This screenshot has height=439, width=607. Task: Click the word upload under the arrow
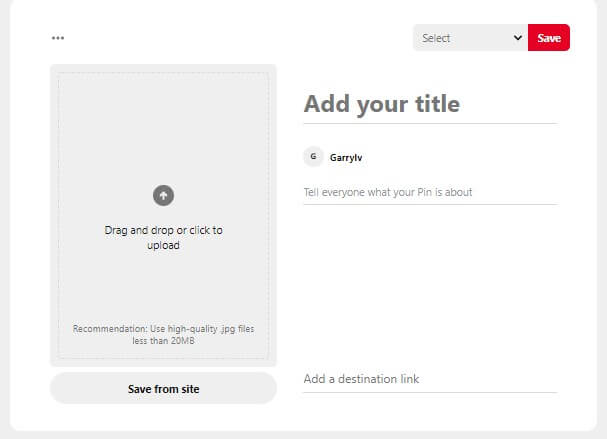click(x=163, y=245)
